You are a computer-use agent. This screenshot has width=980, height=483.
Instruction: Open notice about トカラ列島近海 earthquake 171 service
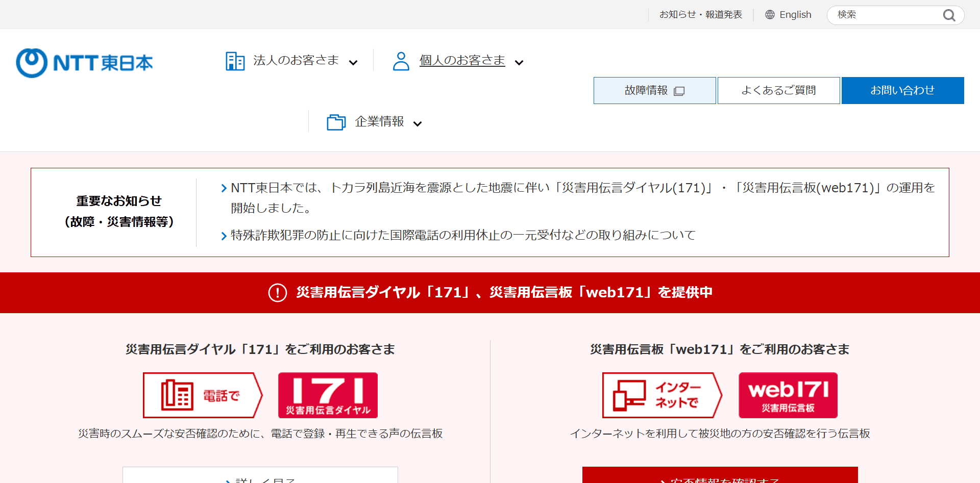[583, 198]
